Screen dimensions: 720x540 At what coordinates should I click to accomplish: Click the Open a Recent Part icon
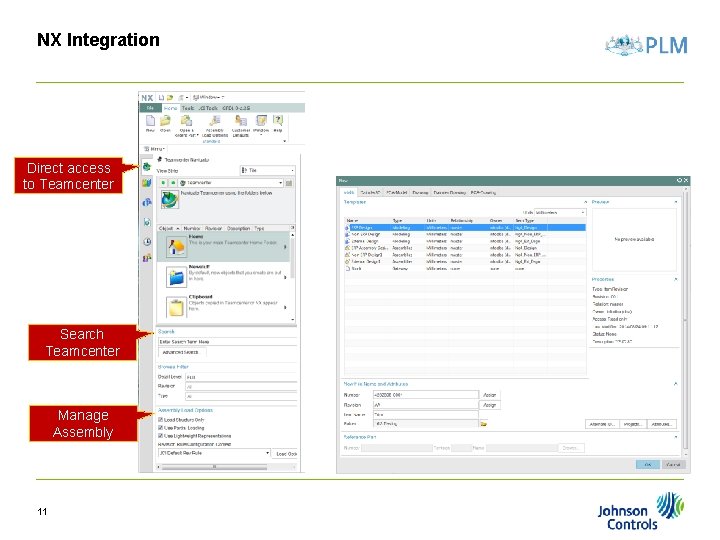tap(186, 121)
